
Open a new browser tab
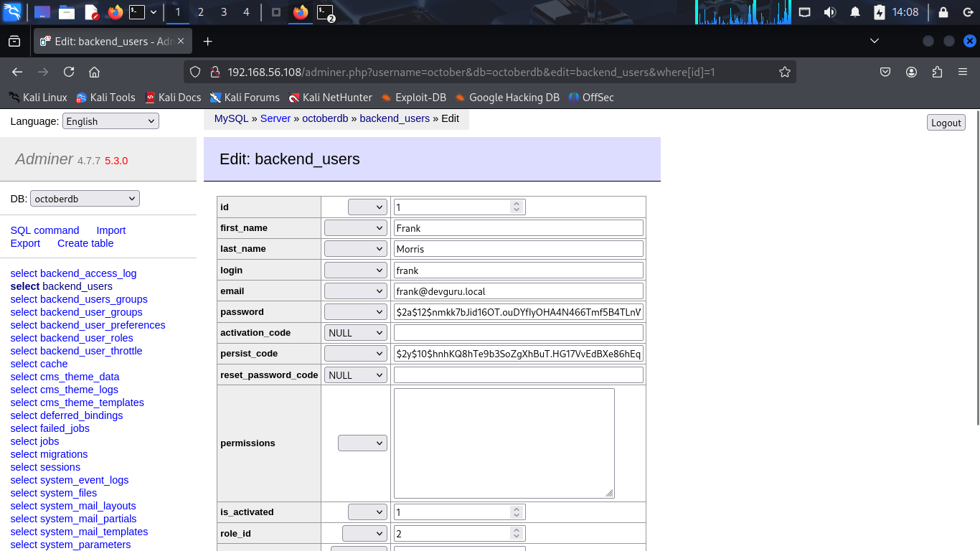pyautogui.click(x=207, y=42)
